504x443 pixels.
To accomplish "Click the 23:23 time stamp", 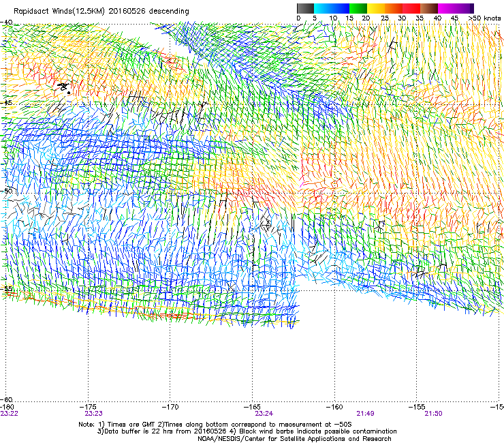I will (93, 414).
